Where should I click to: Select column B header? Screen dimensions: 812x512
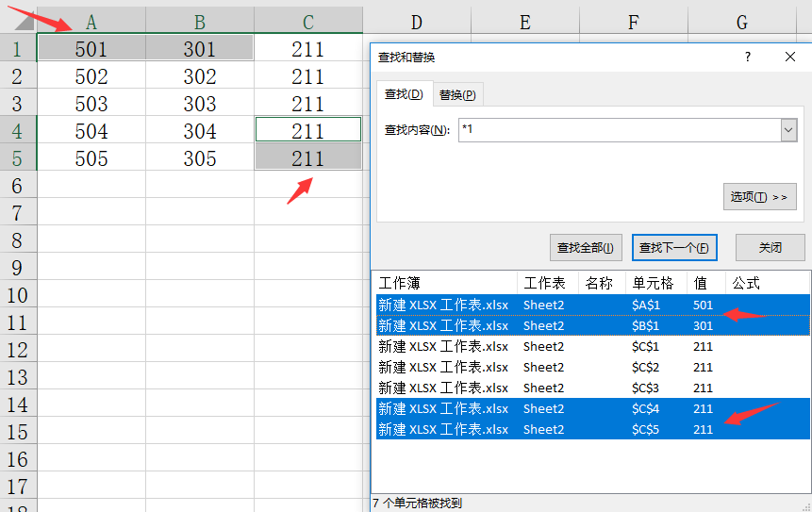pos(200,22)
